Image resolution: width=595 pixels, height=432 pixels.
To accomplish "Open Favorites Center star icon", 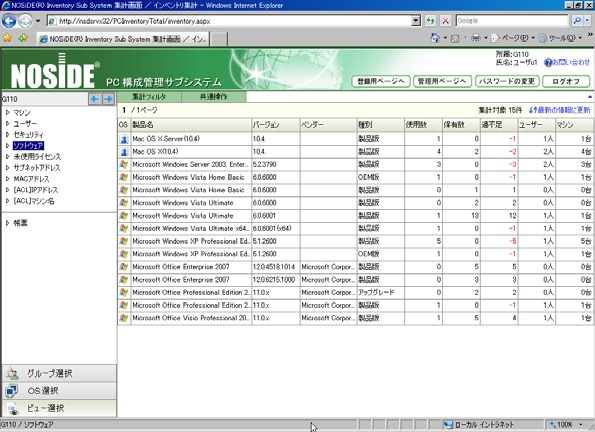I will pyautogui.click(x=7, y=38).
